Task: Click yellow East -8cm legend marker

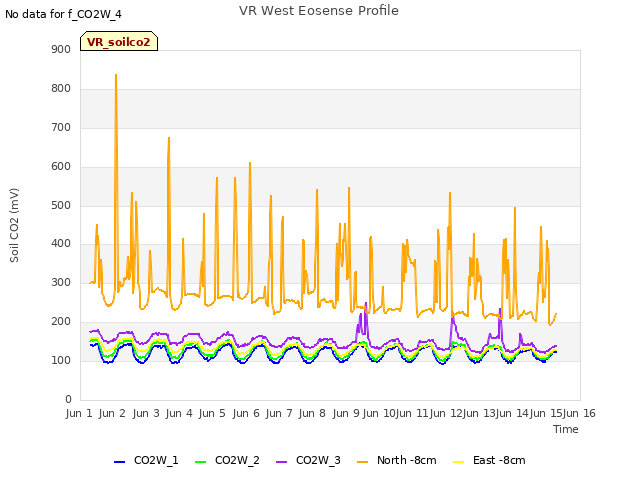Action: coord(459,462)
